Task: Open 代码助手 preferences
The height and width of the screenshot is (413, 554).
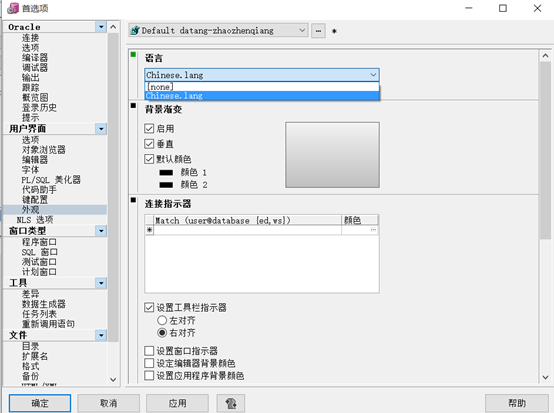Action: point(39,189)
